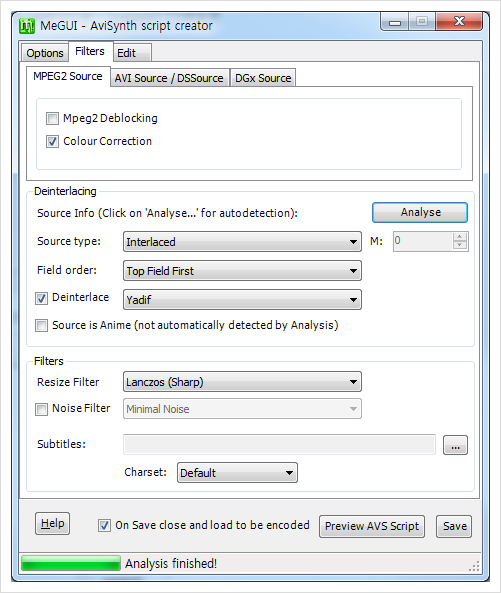Open the Field order dropdown
Viewport: 501px width, 593px height.
point(242,271)
